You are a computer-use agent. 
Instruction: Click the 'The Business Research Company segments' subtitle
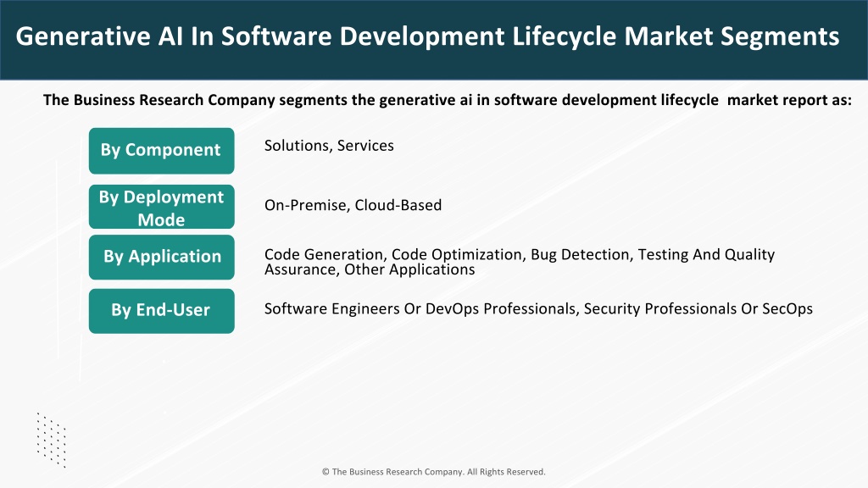[448, 100]
